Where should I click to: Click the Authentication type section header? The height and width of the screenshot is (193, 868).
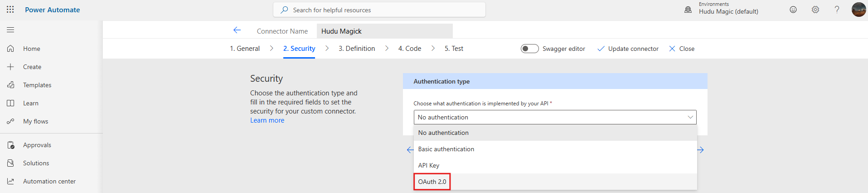point(555,81)
